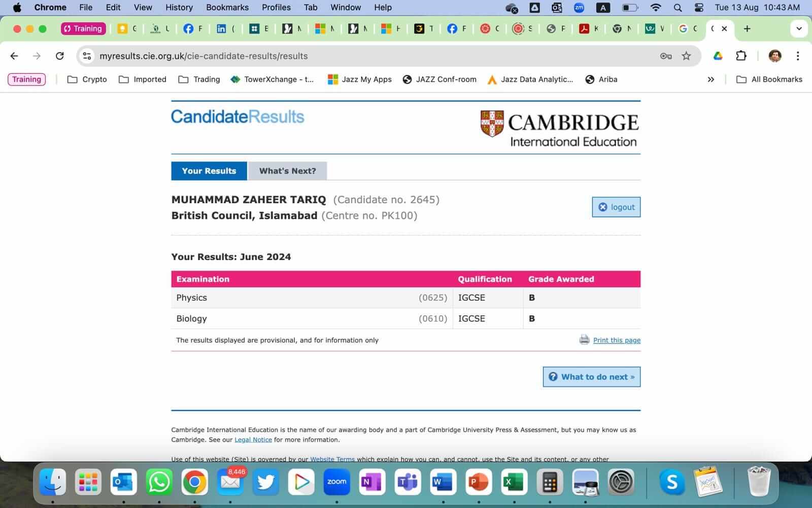This screenshot has height=508, width=812.
Task: Open the Extensions puzzle icon
Action: point(741,56)
